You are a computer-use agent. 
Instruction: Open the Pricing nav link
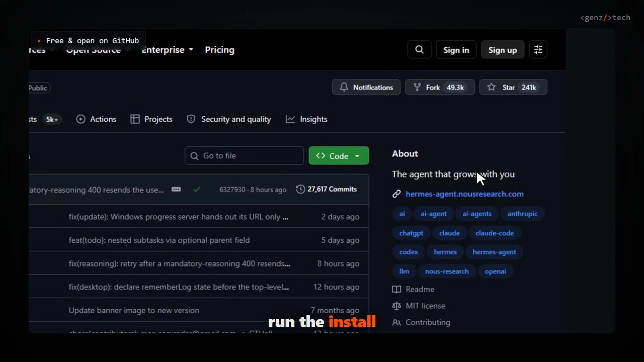tap(219, 50)
